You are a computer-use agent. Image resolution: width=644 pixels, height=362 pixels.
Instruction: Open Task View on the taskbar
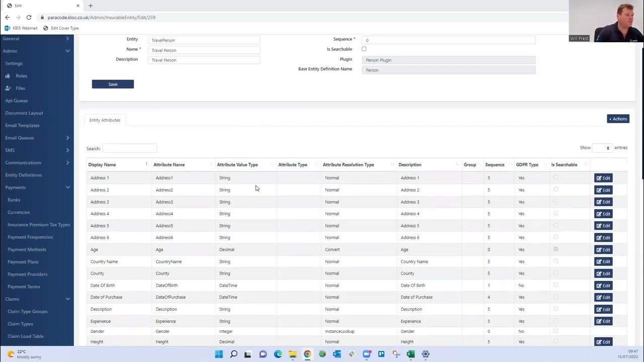(248, 354)
